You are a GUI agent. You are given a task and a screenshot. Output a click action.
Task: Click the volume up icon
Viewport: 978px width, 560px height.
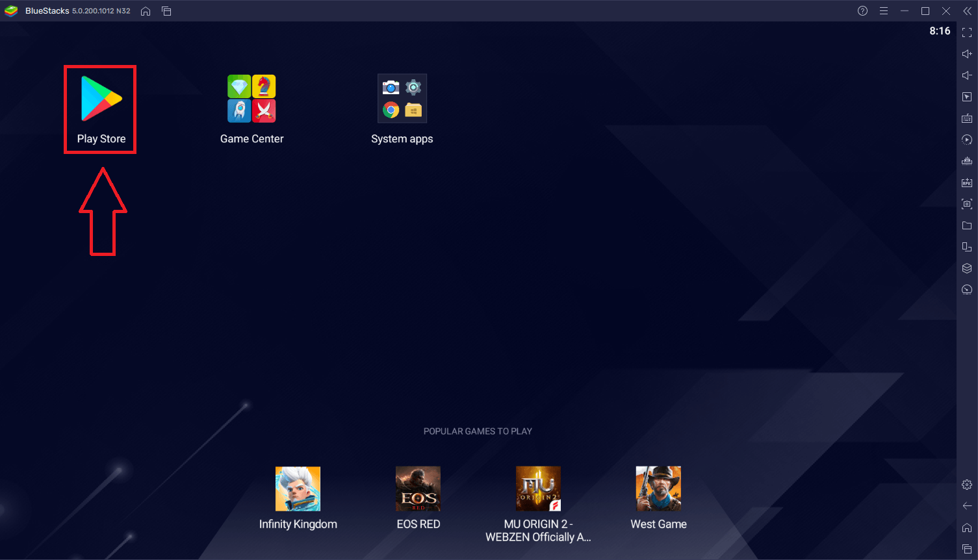click(x=967, y=54)
